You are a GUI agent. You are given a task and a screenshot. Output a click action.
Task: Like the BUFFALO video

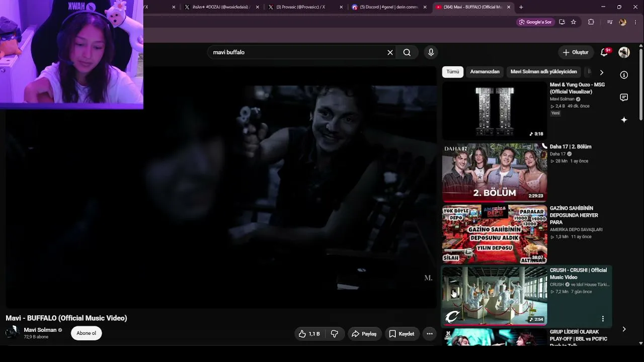pyautogui.click(x=309, y=334)
